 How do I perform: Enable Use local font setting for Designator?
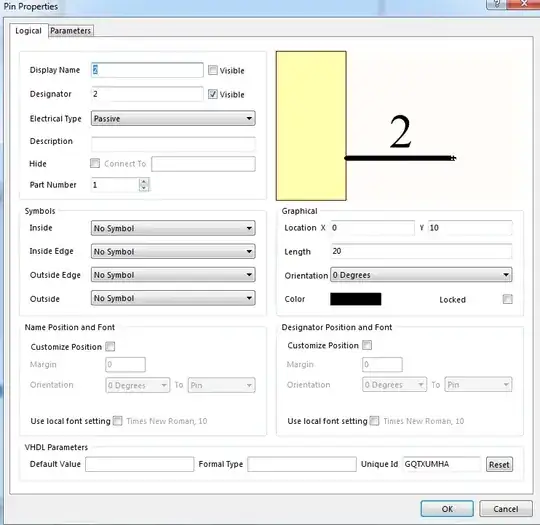tap(374, 421)
